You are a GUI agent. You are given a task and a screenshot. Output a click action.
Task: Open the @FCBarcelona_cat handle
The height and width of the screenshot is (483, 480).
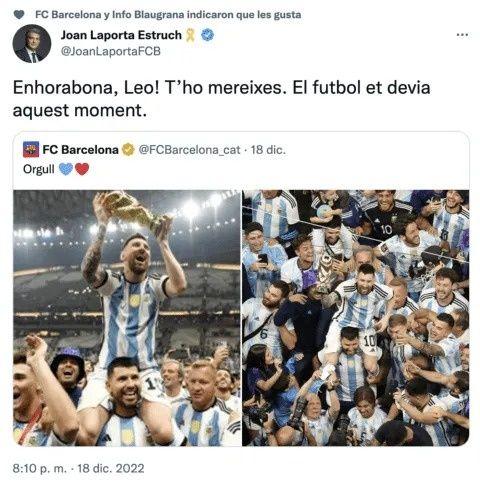coord(189,150)
